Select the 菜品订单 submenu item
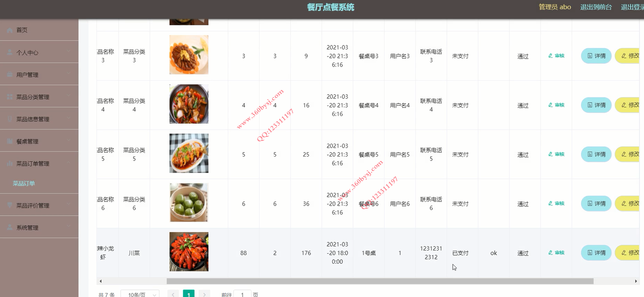This screenshot has width=644, height=297. (24, 183)
